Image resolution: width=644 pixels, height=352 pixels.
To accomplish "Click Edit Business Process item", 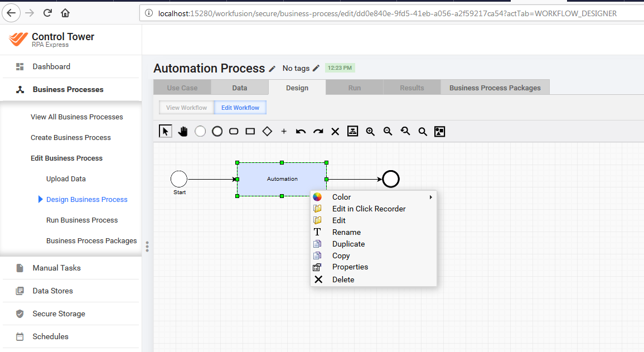I will [x=66, y=158].
